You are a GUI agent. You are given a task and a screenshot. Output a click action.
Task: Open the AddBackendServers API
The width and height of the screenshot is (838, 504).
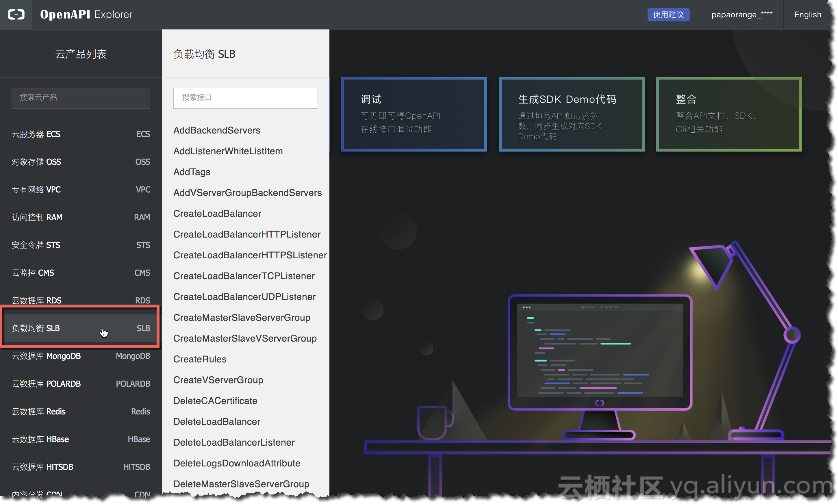pyautogui.click(x=217, y=130)
